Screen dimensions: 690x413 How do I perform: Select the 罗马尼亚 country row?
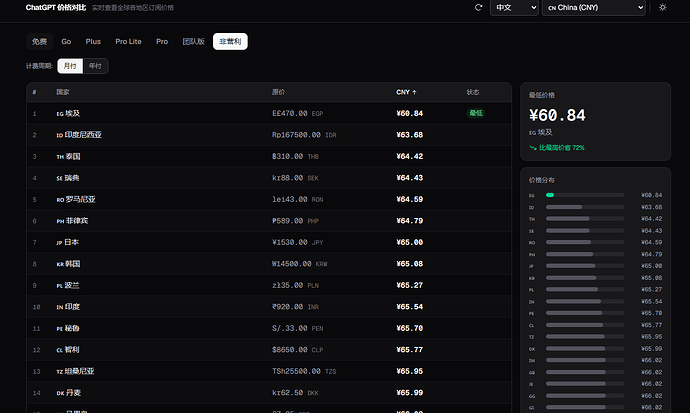tap(269, 200)
